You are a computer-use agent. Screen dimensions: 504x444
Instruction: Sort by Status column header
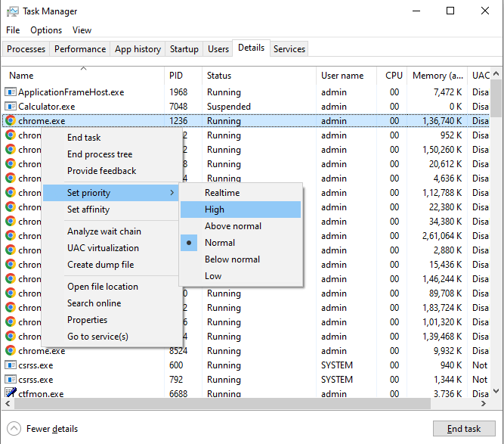(259, 76)
